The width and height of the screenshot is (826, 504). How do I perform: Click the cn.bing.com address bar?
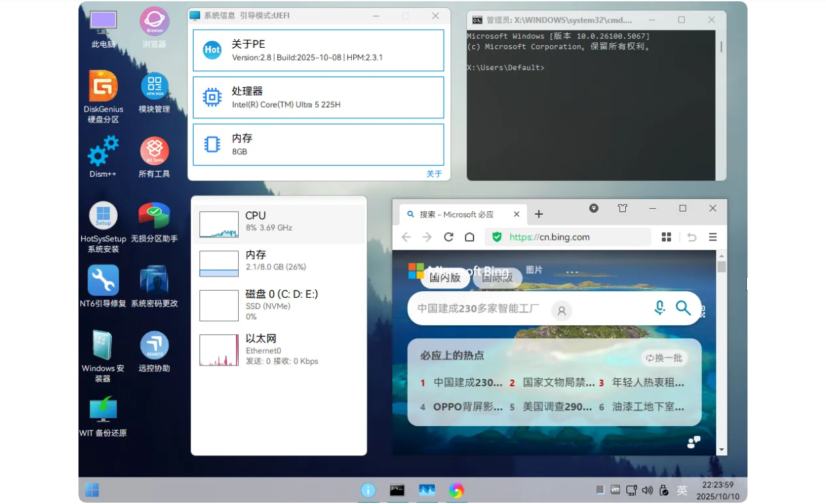[x=567, y=237]
